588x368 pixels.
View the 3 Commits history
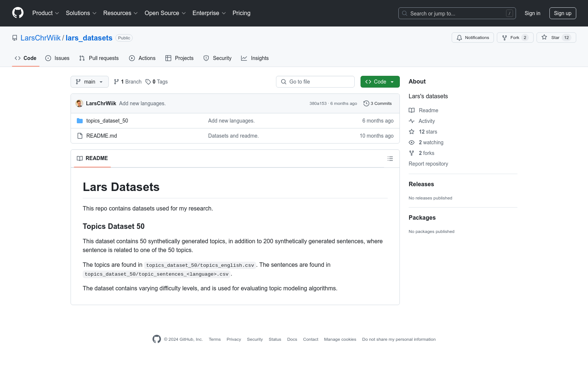tap(377, 103)
